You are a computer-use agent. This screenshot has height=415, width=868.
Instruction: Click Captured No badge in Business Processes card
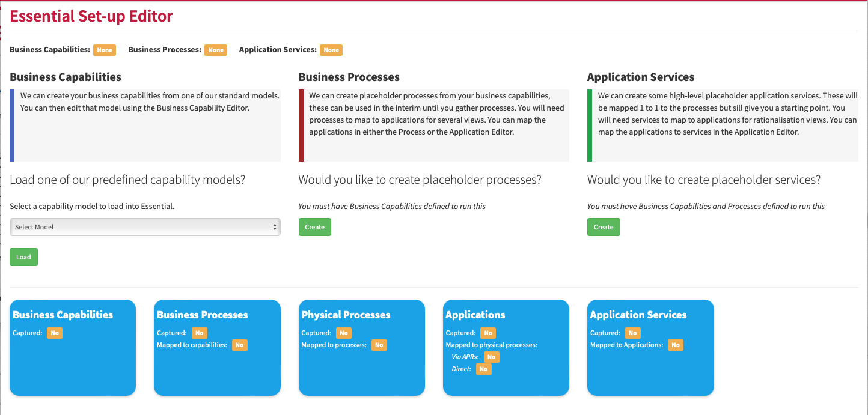pos(200,333)
